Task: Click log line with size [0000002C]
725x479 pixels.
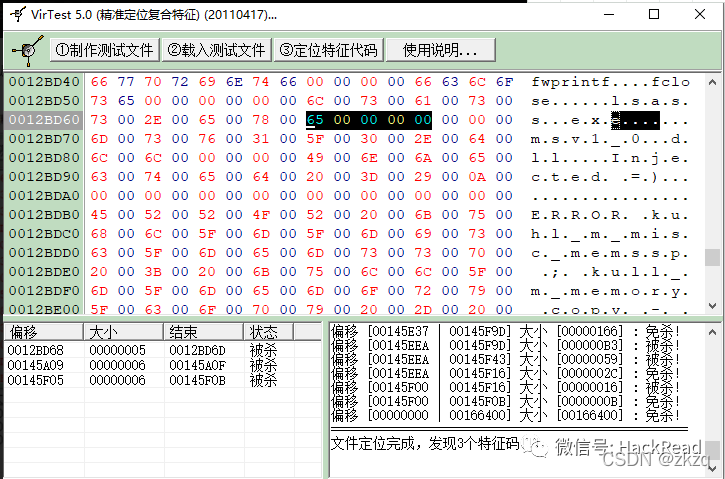Action: pos(506,373)
